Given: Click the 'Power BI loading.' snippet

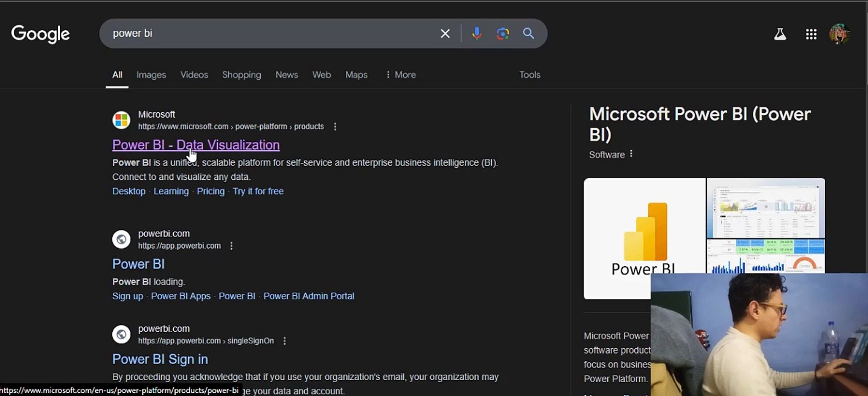Looking at the screenshot, I should (x=149, y=282).
